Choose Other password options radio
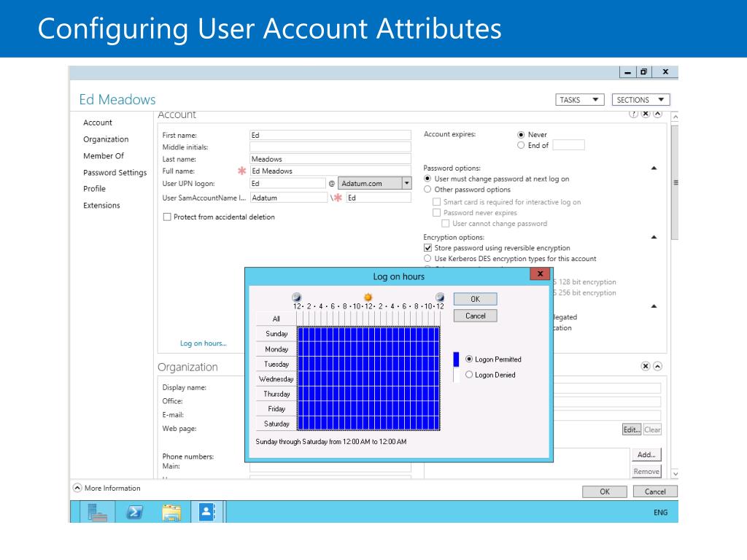The image size is (747, 560). pos(427,189)
